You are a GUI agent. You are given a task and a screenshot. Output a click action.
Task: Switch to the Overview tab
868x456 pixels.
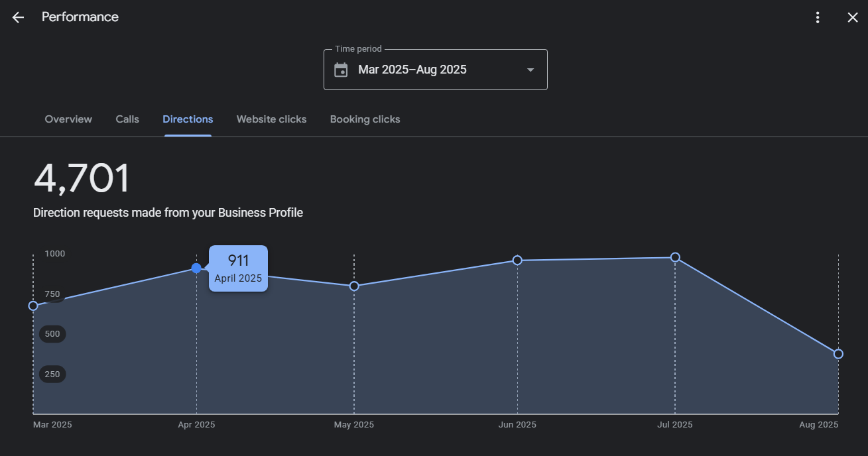click(x=68, y=119)
